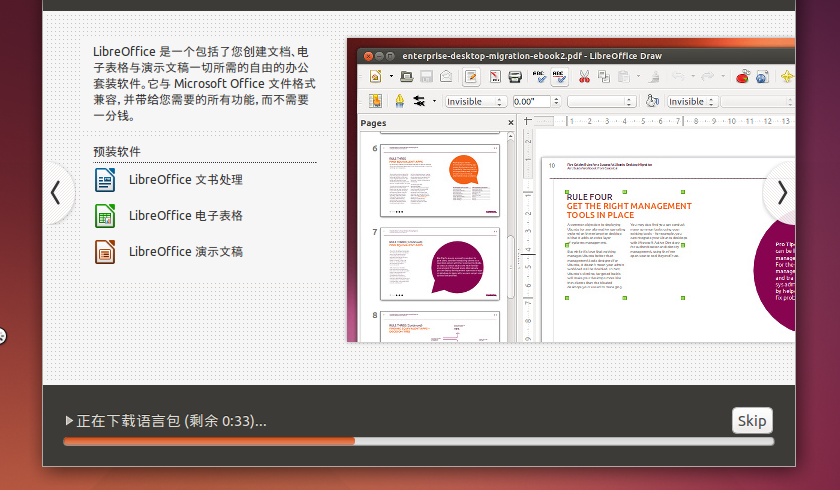Click the "RULE FOUR" heading in the document

click(589, 197)
